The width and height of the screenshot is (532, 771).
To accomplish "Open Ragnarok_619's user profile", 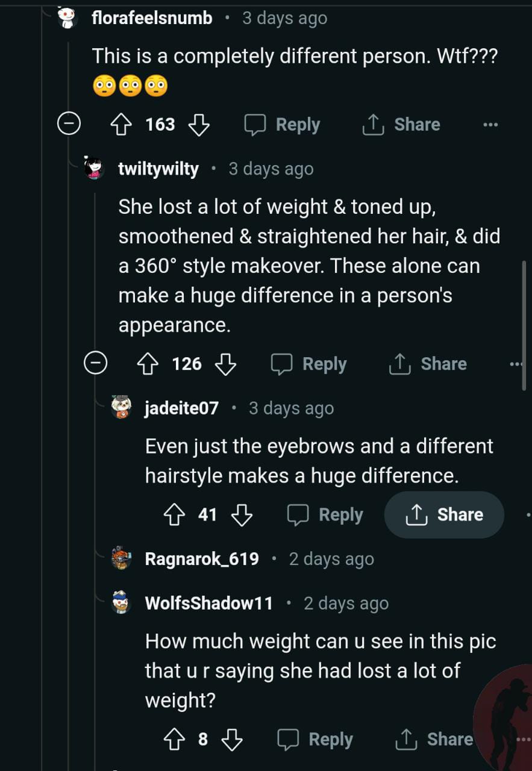I will [202, 559].
